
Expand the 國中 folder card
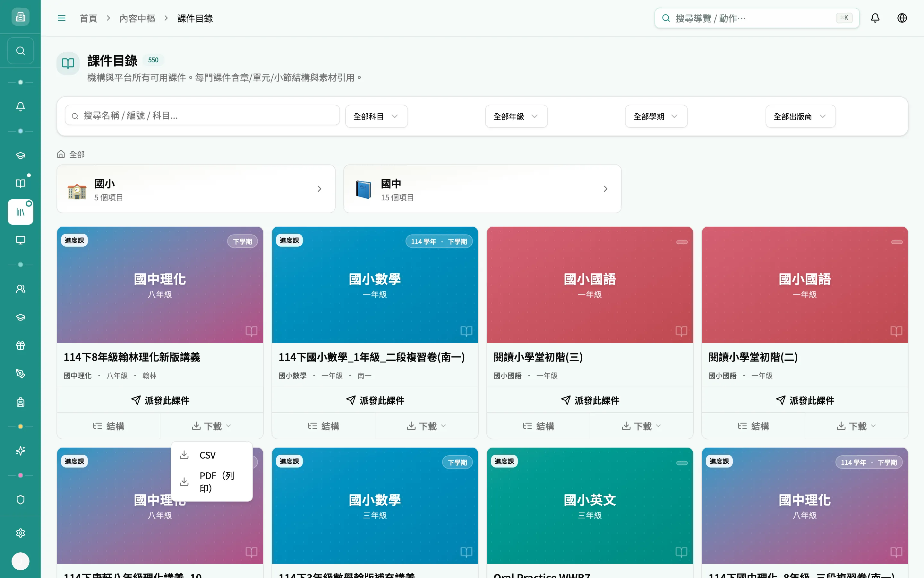pyautogui.click(x=482, y=189)
